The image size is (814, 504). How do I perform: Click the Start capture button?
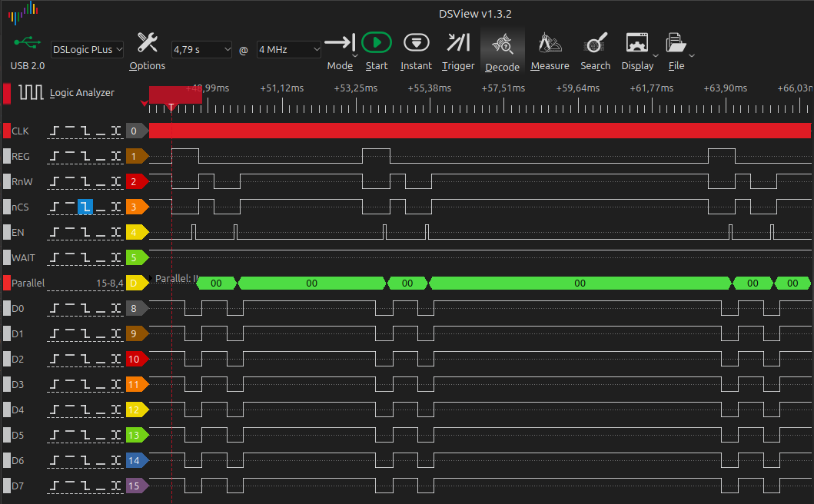coord(377,43)
